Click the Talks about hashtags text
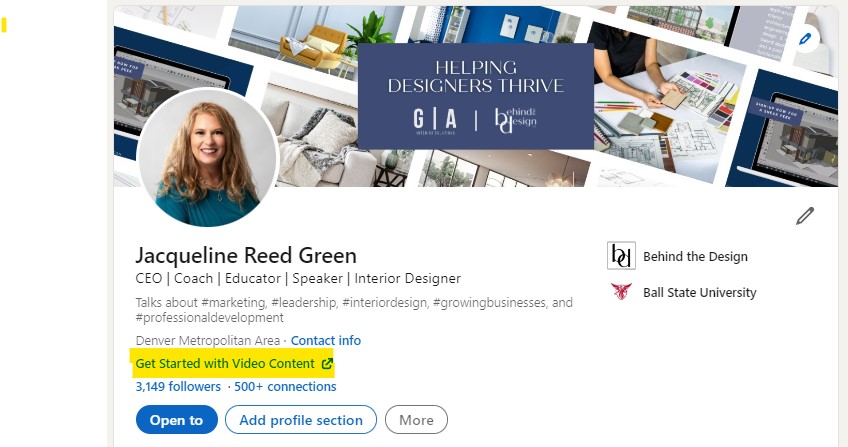Image resolution: width=848 pixels, height=447 pixels. 354,310
